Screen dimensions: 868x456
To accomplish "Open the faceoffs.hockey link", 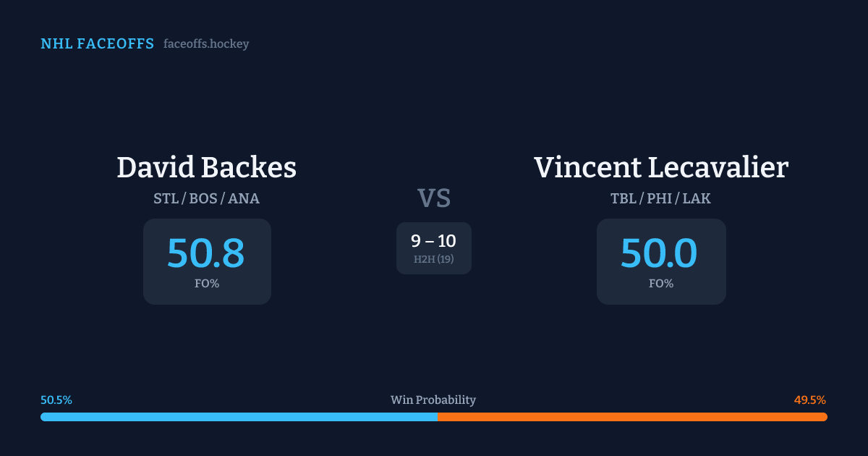I will [206, 44].
